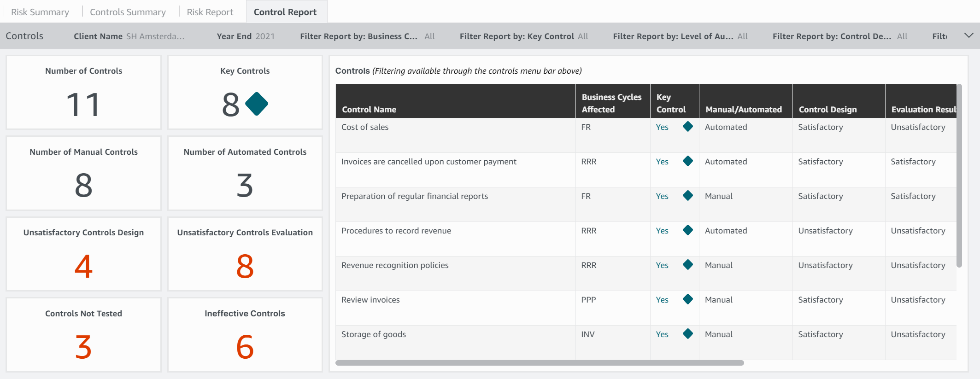This screenshot has height=379, width=980.
Task: Click the diamond icon in Review invoices row
Action: tap(687, 299)
